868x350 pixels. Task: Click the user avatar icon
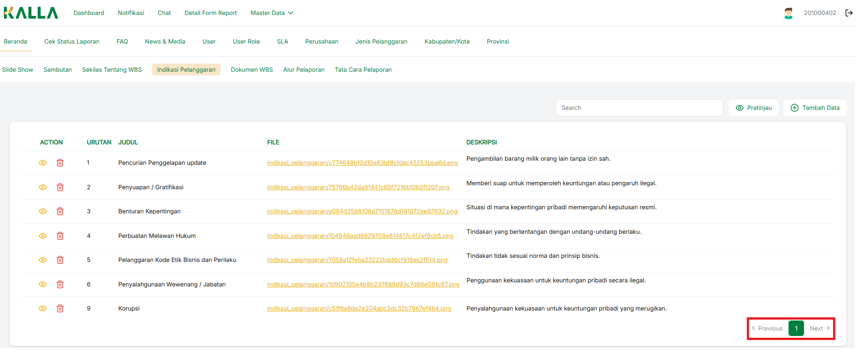[x=789, y=13]
